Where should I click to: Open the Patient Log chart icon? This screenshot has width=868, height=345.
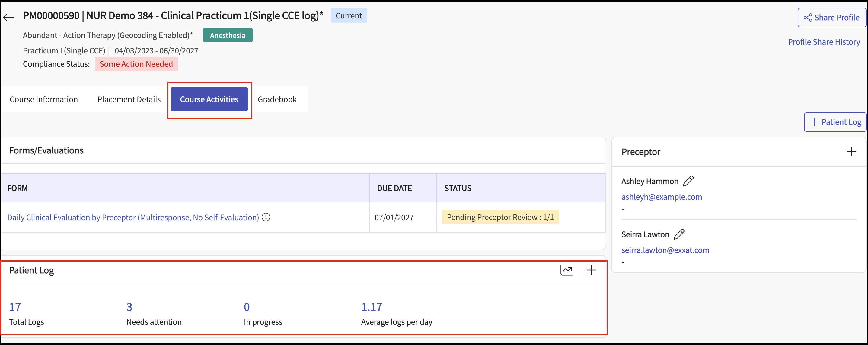(x=566, y=270)
